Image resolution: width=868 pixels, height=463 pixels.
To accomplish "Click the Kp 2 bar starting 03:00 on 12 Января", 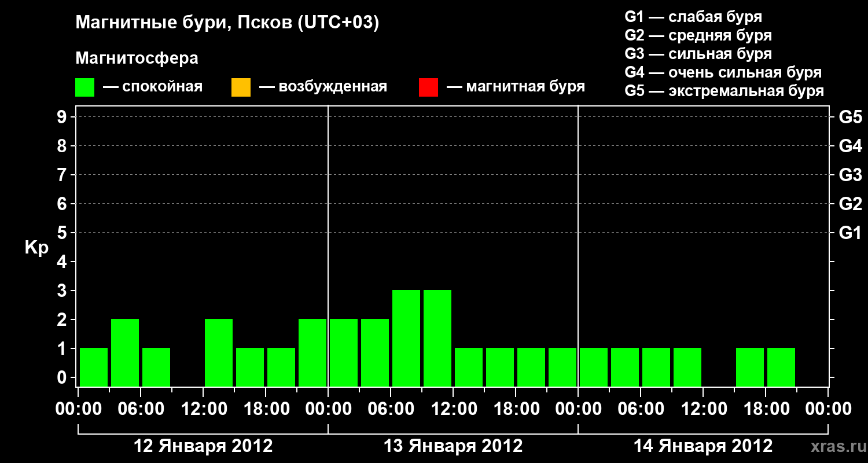I will pyautogui.click(x=125, y=353).
